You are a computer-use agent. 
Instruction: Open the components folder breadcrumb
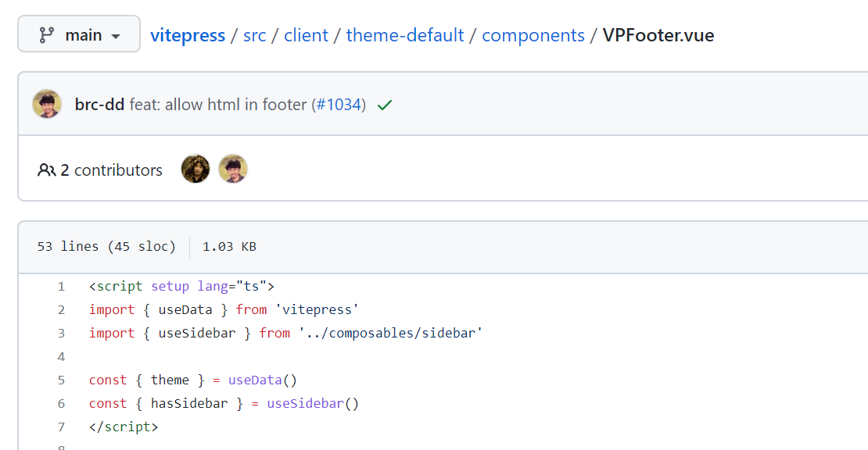coord(533,35)
